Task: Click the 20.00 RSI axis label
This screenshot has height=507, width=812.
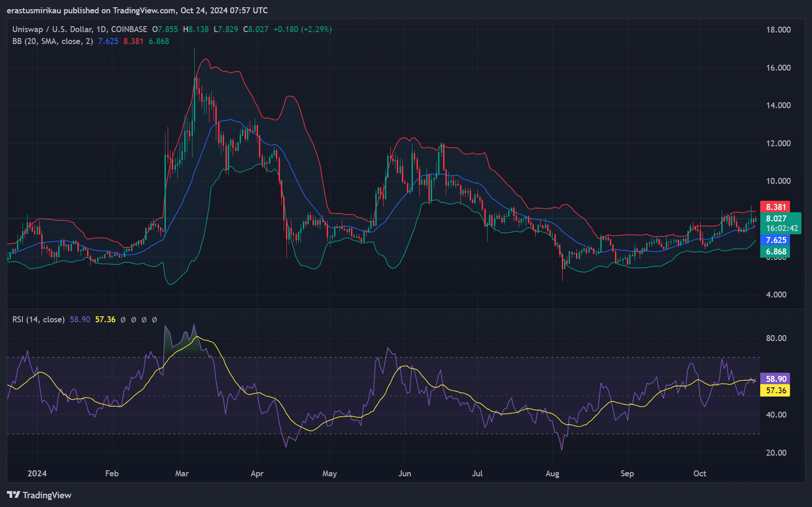Action: pyautogui.click(x=776, y=453)
